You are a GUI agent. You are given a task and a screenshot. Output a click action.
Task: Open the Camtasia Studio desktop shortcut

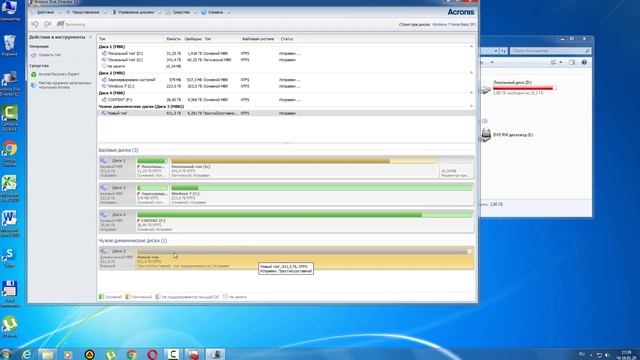point(10,118)
